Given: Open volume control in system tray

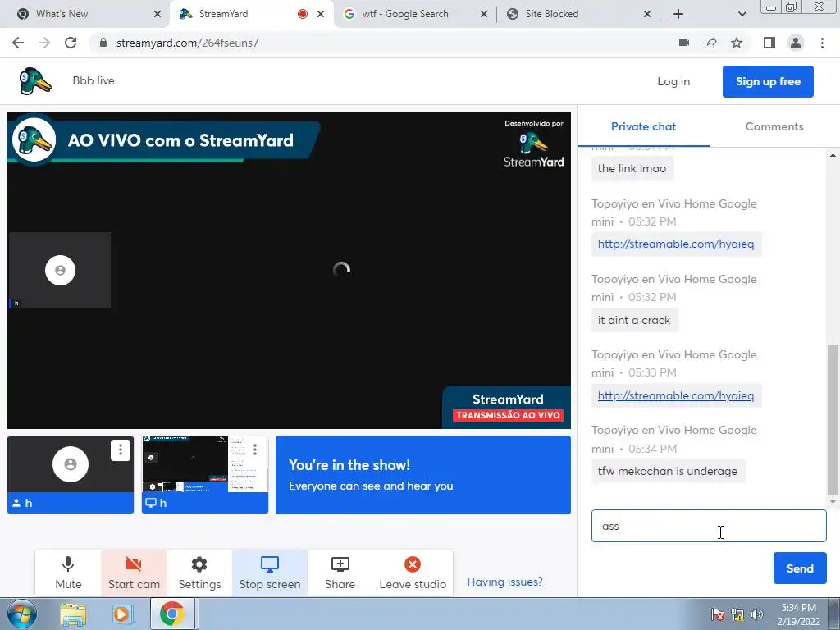Looking at the screenshot, I should point(757,614).
